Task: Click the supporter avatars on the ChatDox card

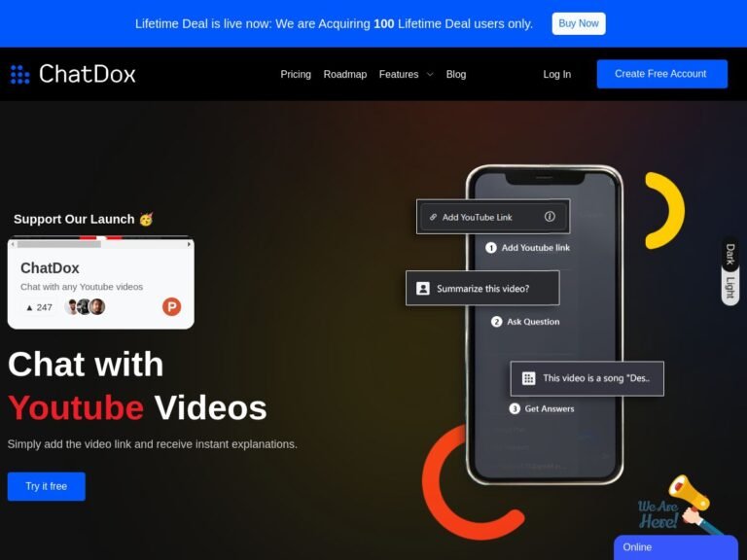Action: pyautogui.click(x=85, y=307)
